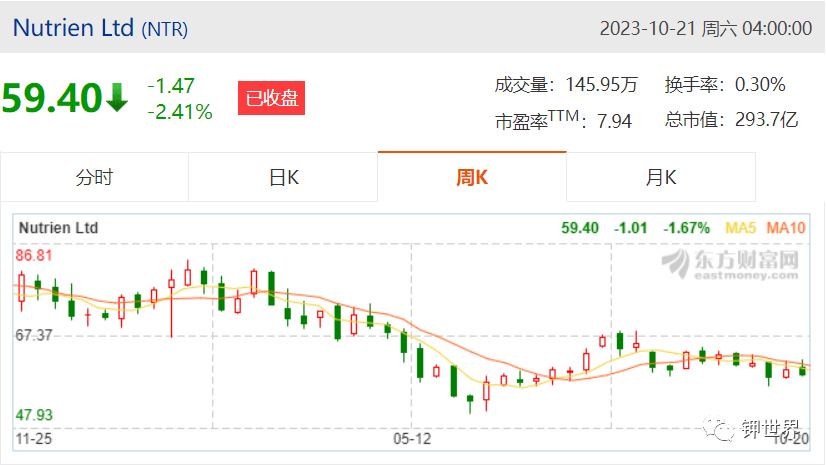Toggle the MA10 moving average legend

point(786,228)
